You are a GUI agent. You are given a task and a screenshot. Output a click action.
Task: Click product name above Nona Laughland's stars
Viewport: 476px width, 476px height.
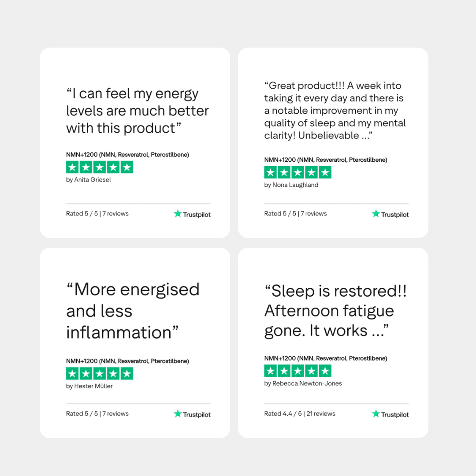coord(326,160)
